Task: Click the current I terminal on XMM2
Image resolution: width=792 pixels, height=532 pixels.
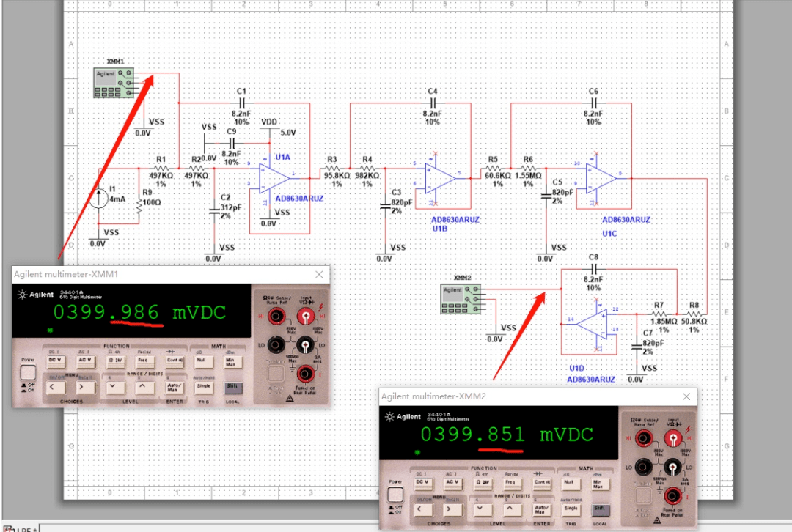Action: tap(672, 496)
